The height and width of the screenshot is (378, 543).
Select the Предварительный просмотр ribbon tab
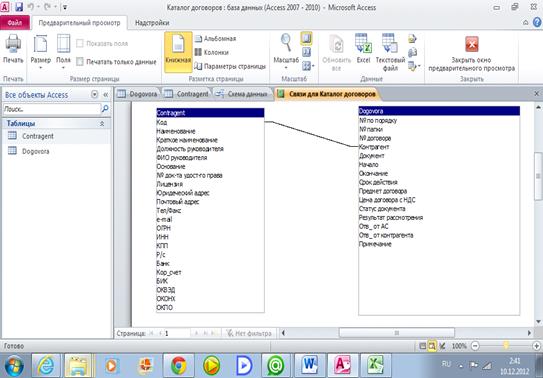point(79,23)
